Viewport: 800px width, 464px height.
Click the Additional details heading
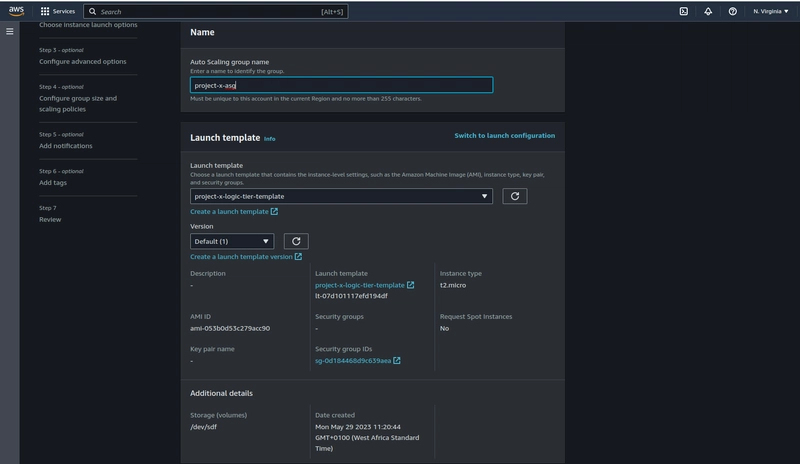tap(221, 394)
